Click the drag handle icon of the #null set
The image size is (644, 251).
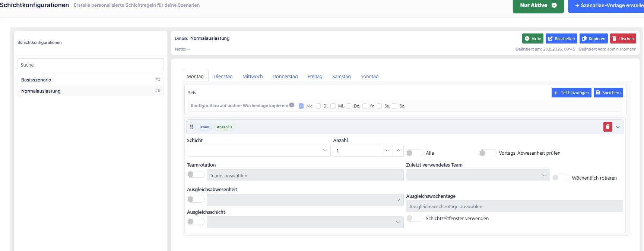pos(192,127)
